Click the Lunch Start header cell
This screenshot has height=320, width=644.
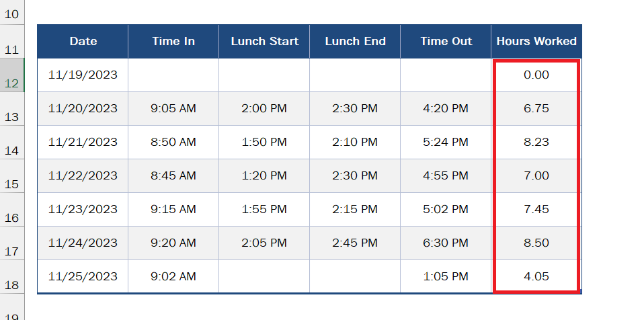[264, 41]
